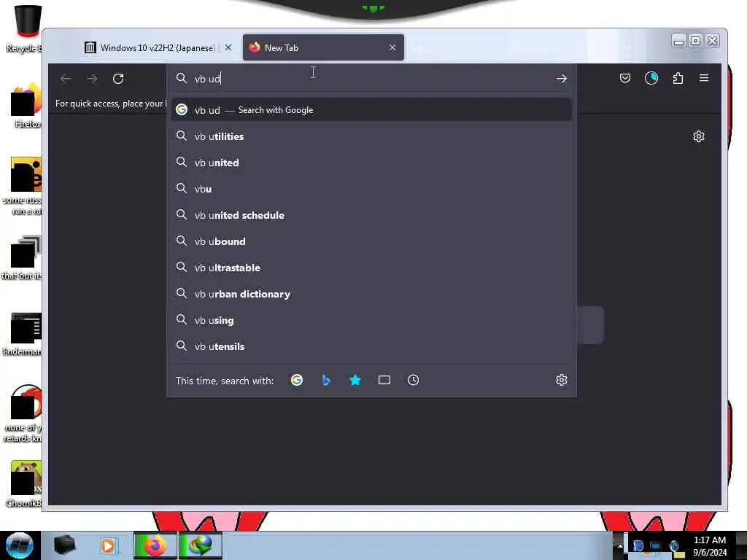This screenshot has height=560, width=747.
Task: Open the Firefox hamburger application menu
Action: tap(704, 77)
